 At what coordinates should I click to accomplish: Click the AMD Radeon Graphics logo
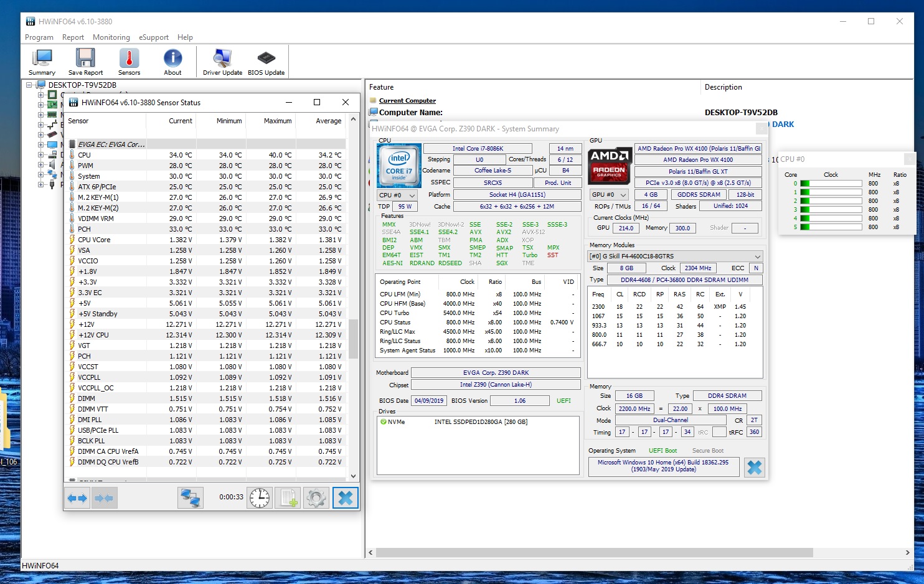609,166
